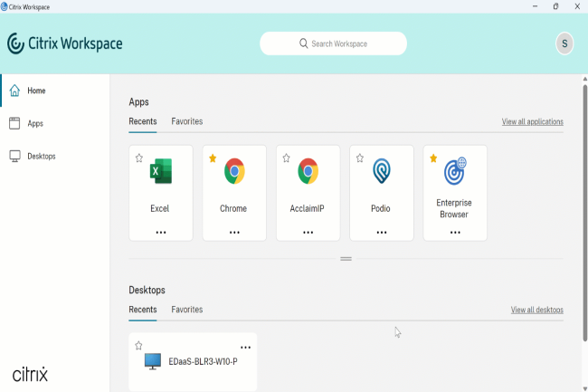Click the EDaaS-BLR3-W10-P desktop monitor icon
Screen dimensions: 588x392
(x=154, y=362)
